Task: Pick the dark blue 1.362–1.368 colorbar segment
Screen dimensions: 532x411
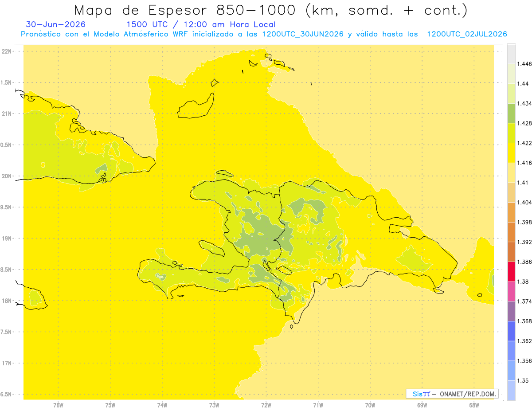Action: tap(511, 331)
